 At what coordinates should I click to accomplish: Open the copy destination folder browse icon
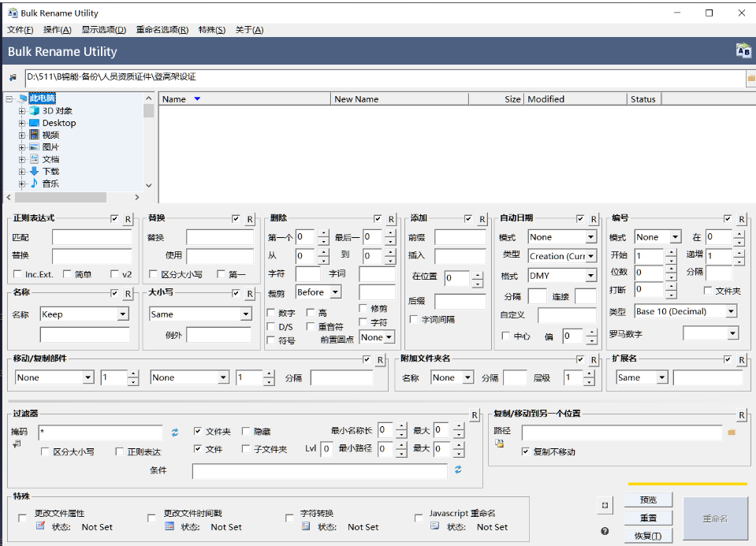point(732,433)
